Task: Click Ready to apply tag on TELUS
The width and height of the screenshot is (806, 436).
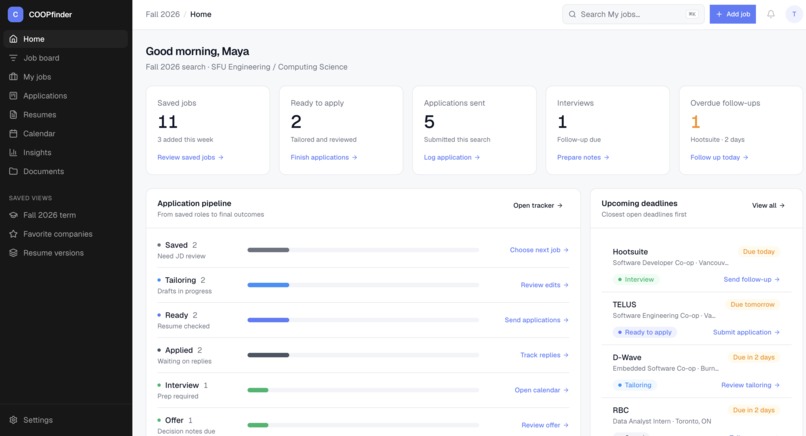Action: coord(645,332)
